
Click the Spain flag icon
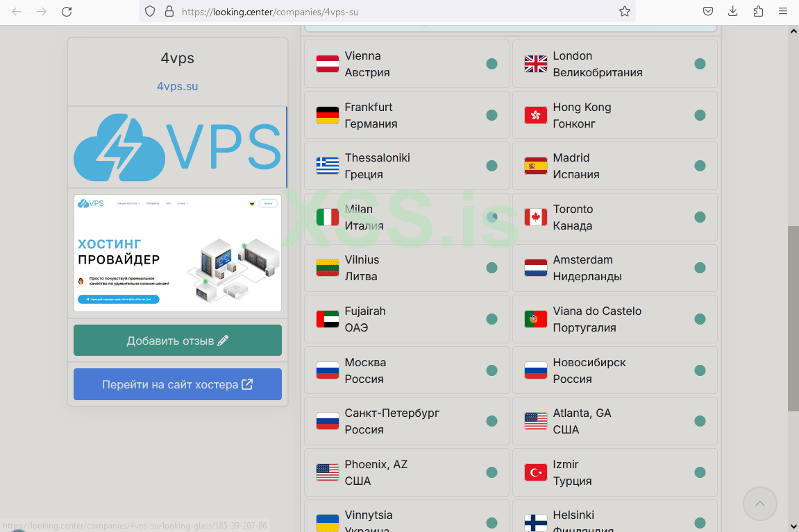pos(535,166)
